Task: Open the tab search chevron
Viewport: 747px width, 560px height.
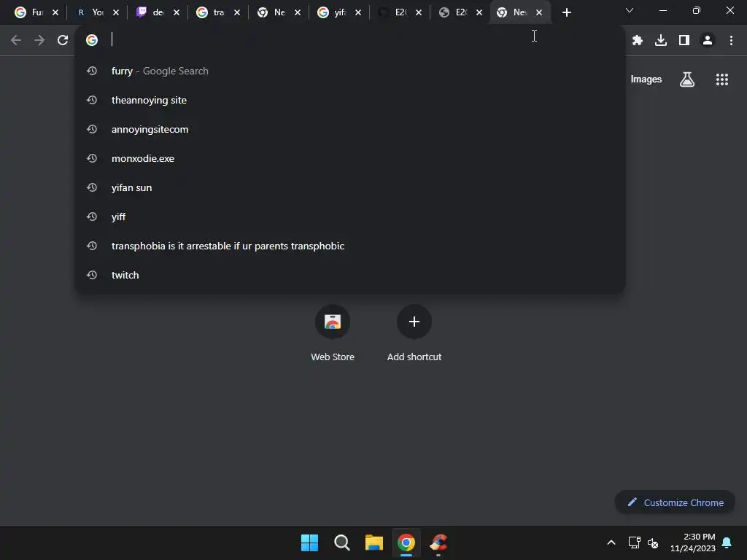Action: (630, 10)
